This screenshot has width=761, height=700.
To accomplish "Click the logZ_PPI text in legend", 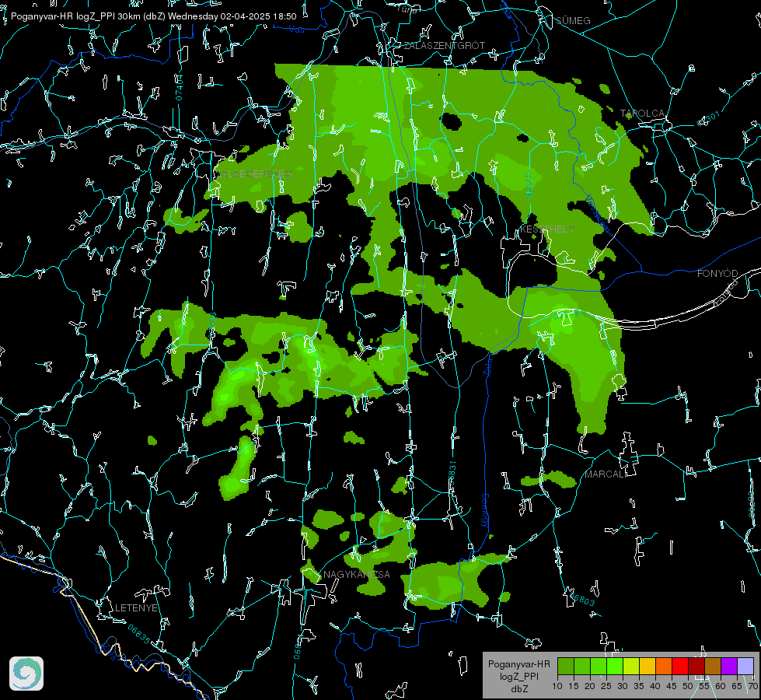I will [518, 676].
